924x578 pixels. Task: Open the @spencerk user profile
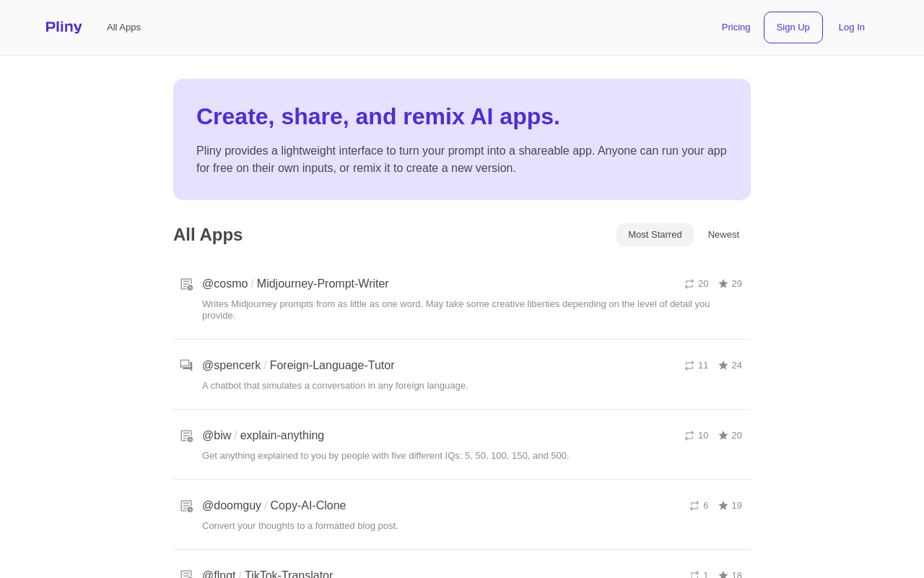click(231, 366)
